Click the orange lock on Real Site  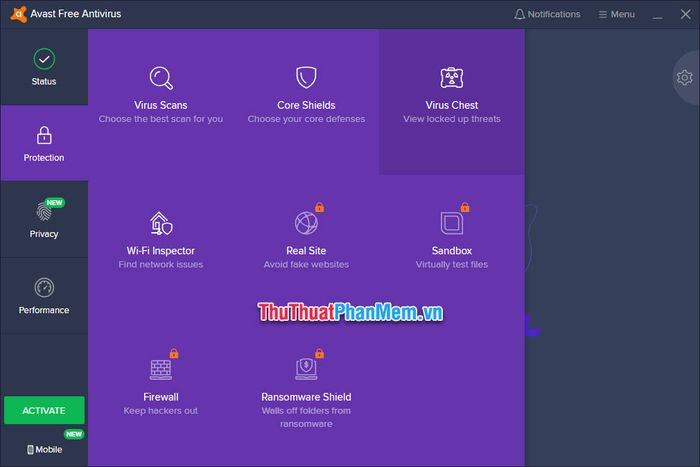coord(320,207)
